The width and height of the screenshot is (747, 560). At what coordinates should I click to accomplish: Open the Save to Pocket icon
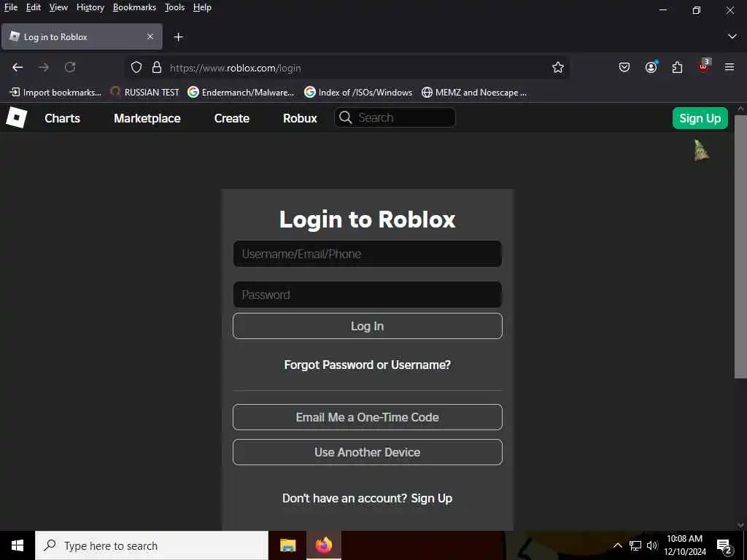(x=624, y=68)
